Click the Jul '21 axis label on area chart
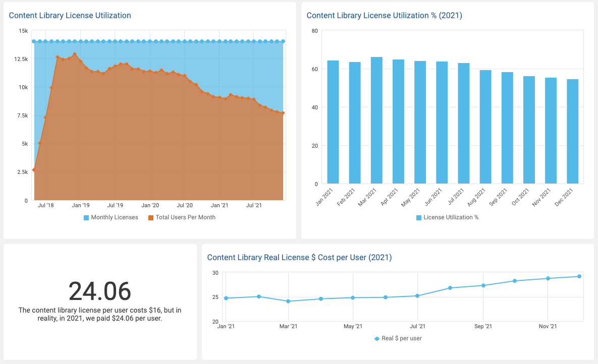 coord(254,205)
